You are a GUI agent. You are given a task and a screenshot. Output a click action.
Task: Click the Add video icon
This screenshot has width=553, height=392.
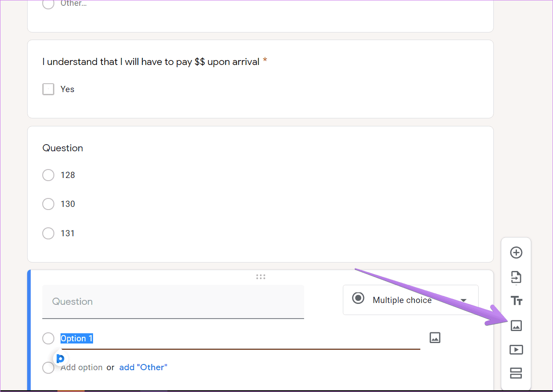point(516,350)
